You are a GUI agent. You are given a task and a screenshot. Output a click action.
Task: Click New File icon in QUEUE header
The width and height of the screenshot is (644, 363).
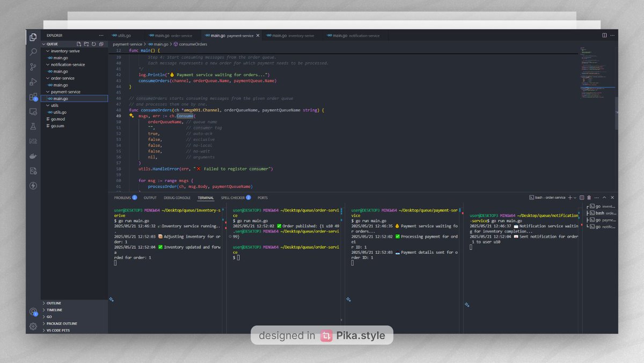click(79, 44)
